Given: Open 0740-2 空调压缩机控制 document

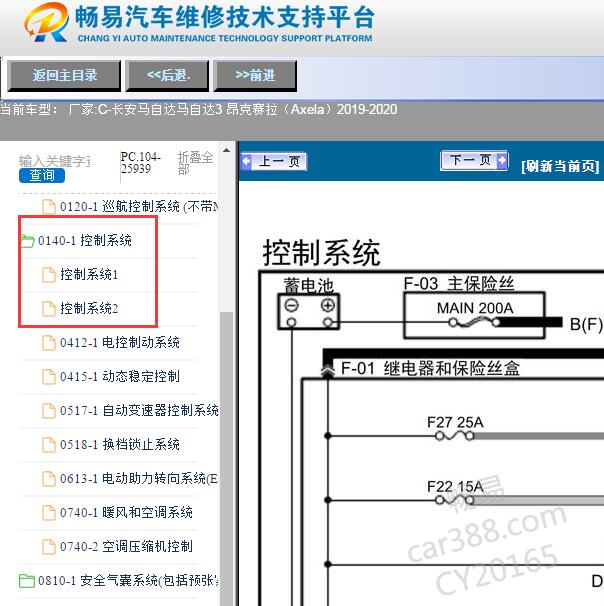Looking at the screenshot, I should [126, 546].
